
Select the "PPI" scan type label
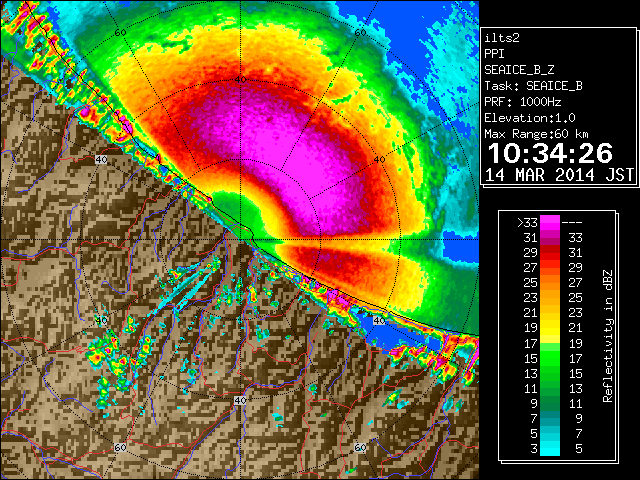click(x=494, y=54)
